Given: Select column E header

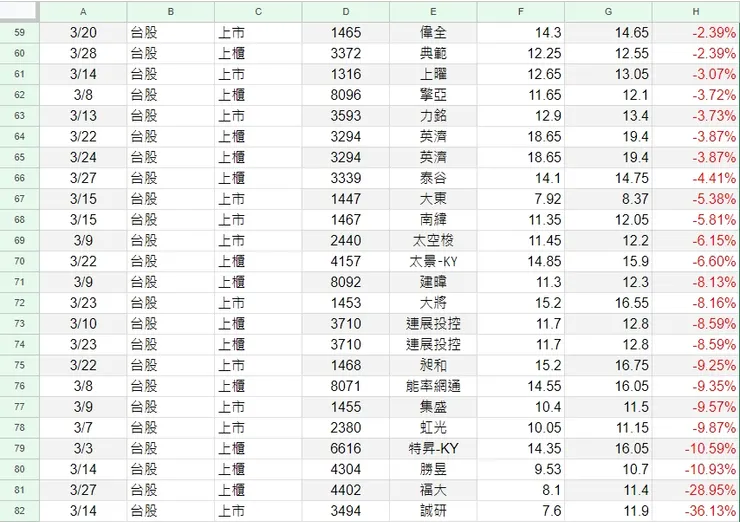Looking at the screenshot, I should pyautogui.click(x=433, y=12).
